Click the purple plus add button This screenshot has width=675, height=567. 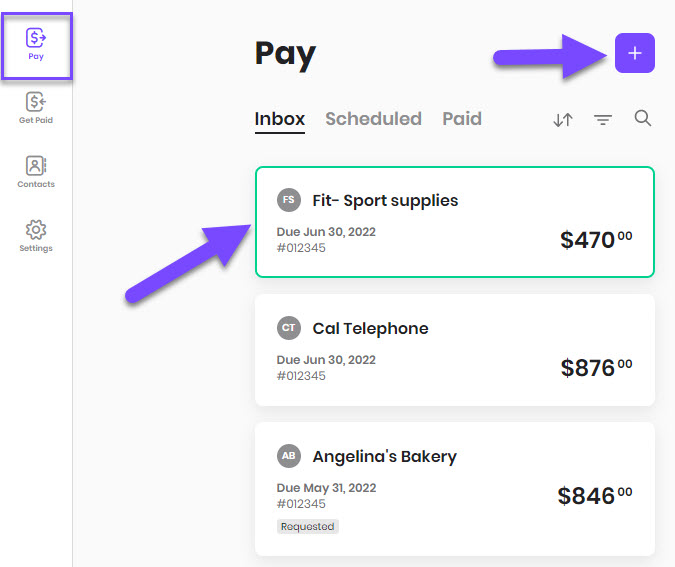tap(635, 53)
